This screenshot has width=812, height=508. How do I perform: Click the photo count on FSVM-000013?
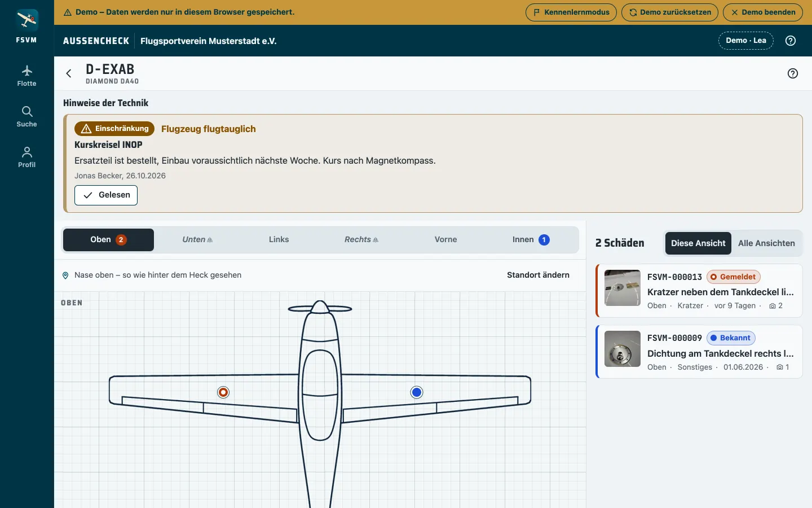click(776, 306)
